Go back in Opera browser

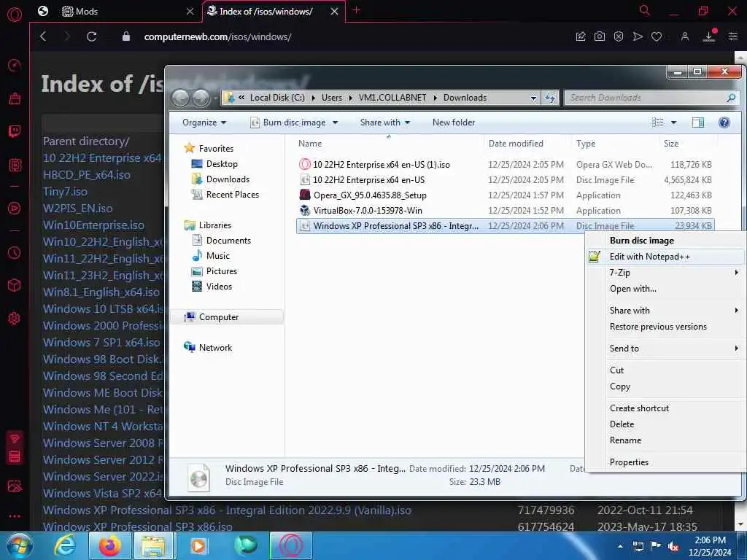pos(43,36)
